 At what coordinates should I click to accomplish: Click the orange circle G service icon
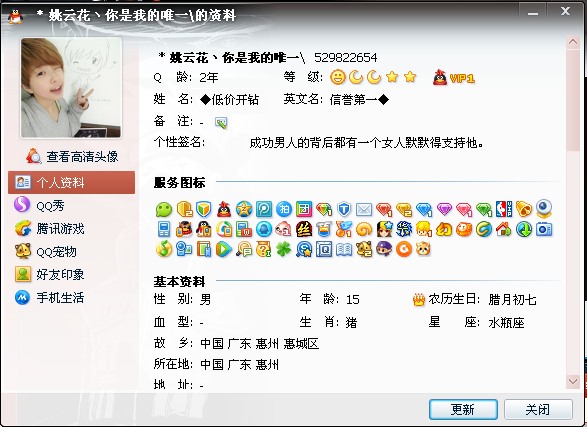pyautogui.click(x=404, y=249)
